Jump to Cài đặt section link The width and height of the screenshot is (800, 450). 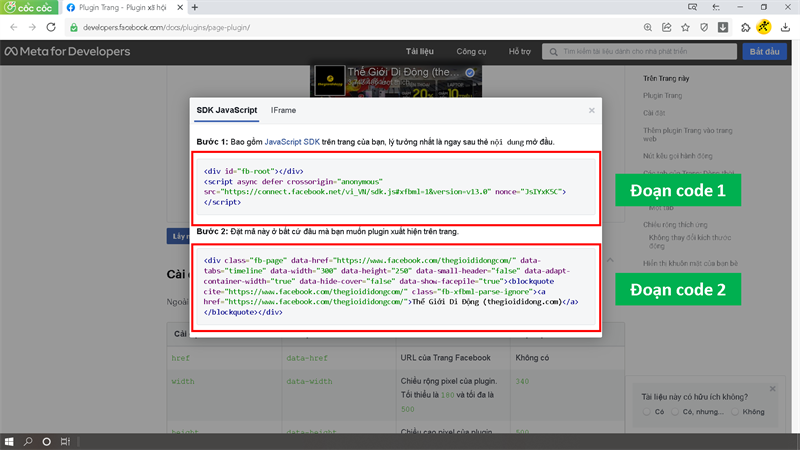click(x=654, y=113)
